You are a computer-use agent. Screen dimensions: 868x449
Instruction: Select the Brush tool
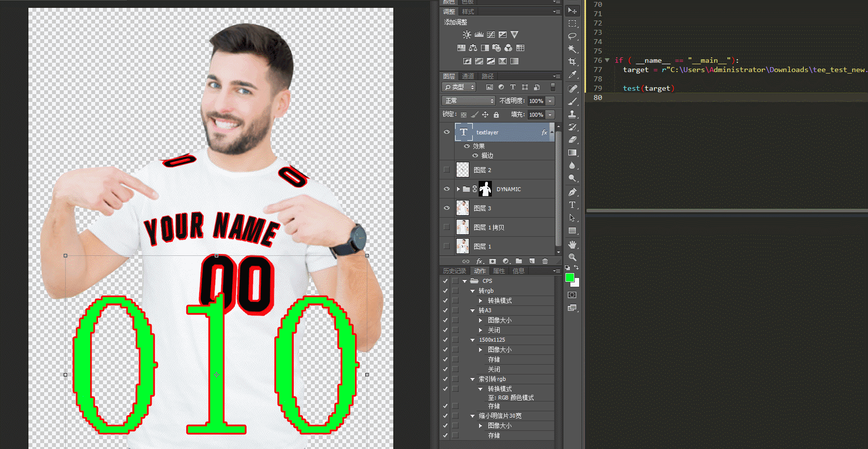pos(572,101)
